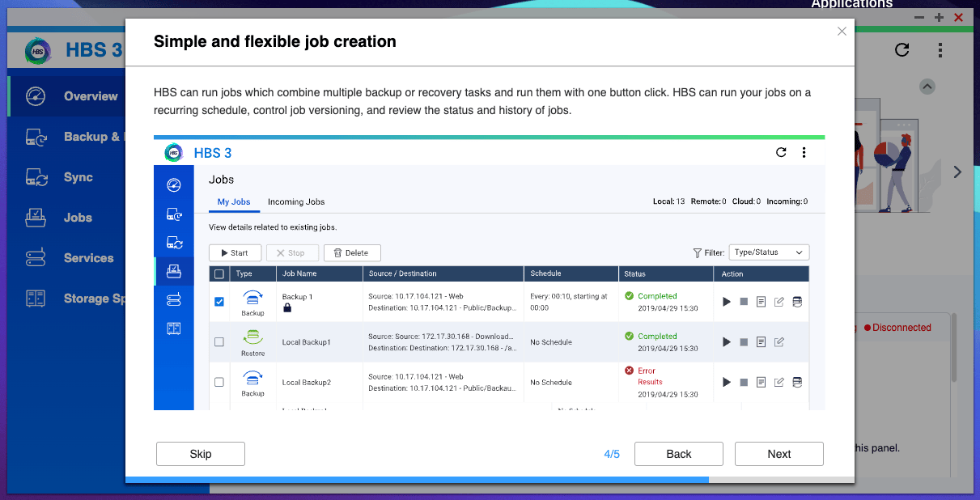
Task: Click the HBS 3 refresh icon
Action: (x=902, y=50)
